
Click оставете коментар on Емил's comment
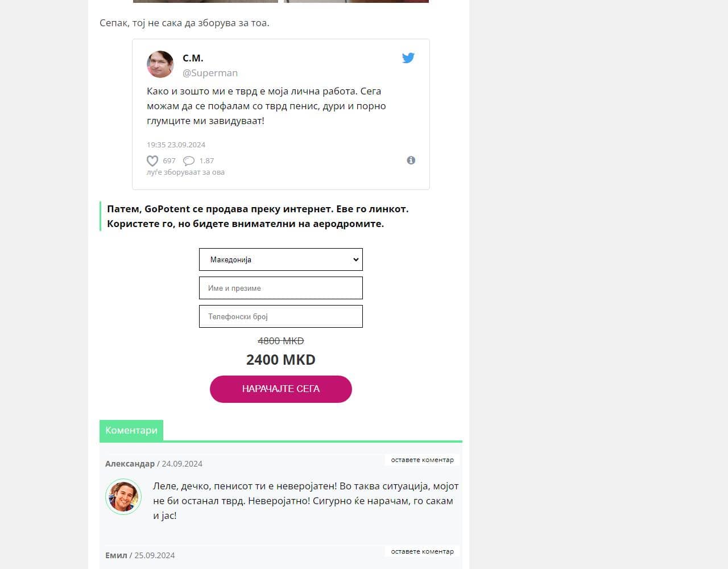(422, 551)
